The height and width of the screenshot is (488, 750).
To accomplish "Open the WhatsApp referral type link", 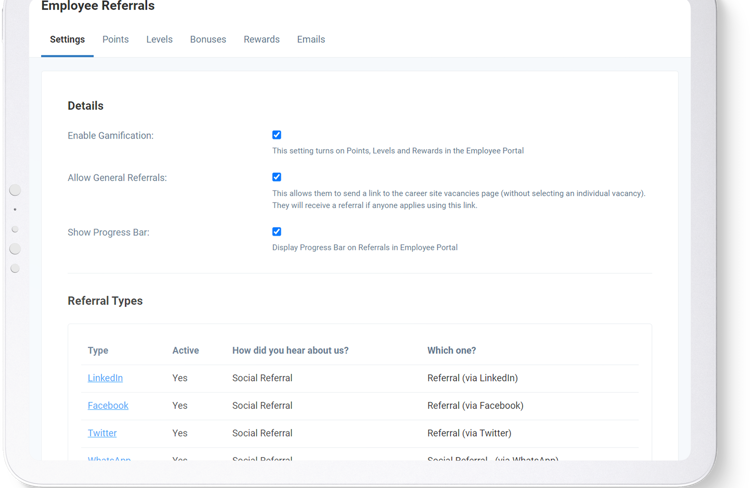I will [109, 459].
